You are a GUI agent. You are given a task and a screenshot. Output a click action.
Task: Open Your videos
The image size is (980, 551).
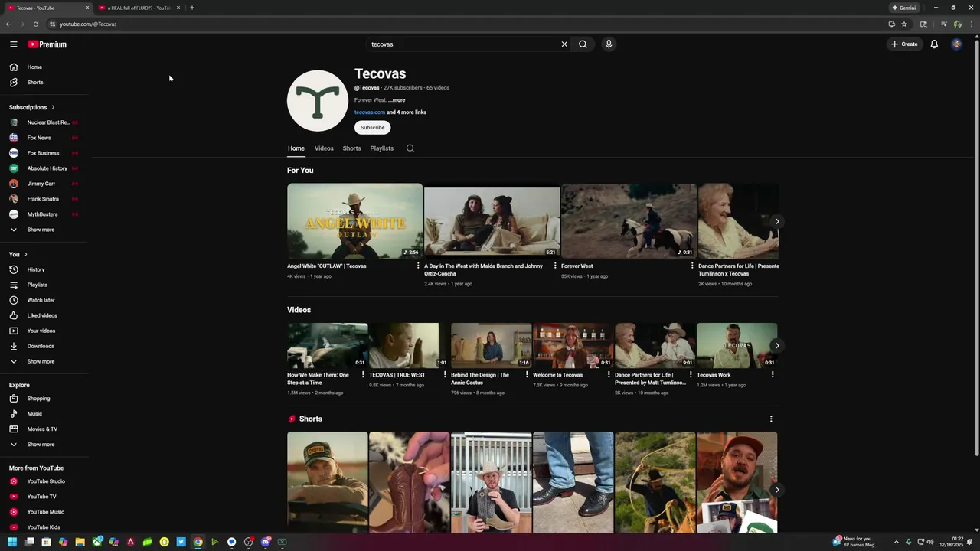click(x=41, y=331)
